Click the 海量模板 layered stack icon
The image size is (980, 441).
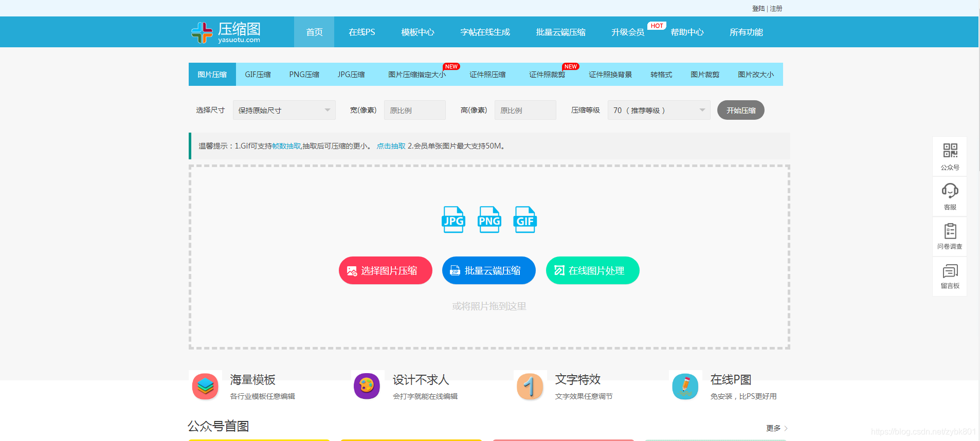[x=205, y=387]
